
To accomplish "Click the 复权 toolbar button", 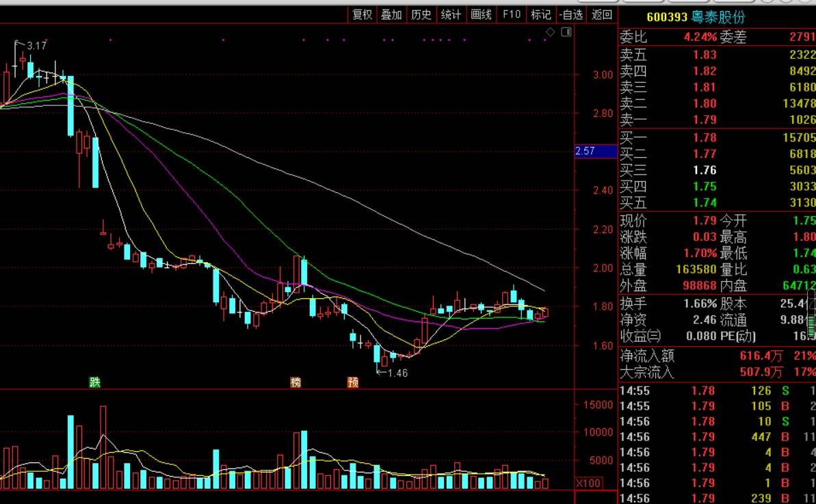I will 362,14.
